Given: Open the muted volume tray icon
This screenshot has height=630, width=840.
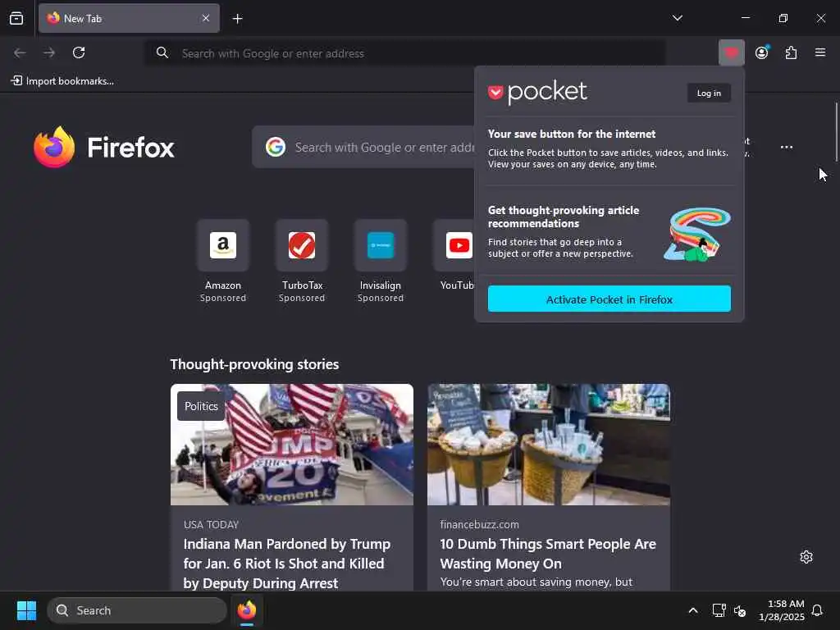Looking at the screenshot, I should tap(740, 610).
